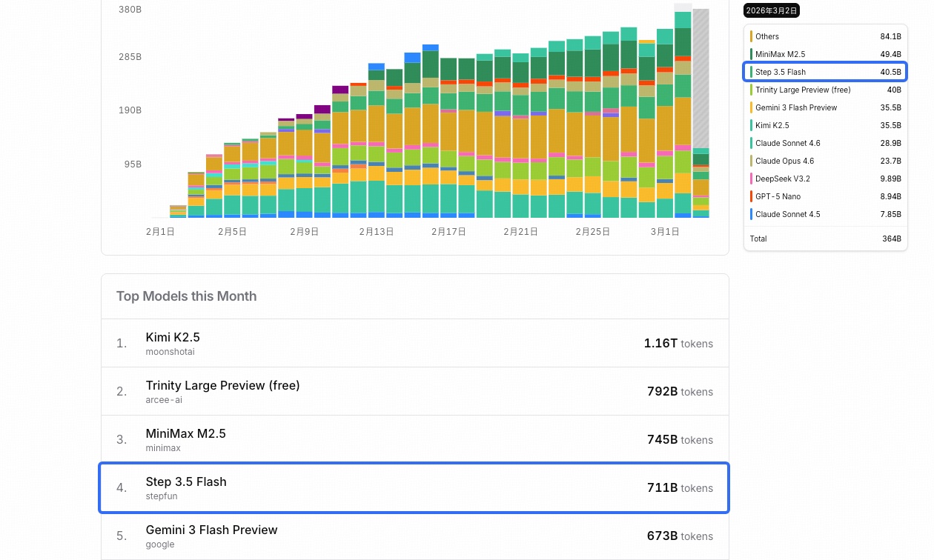934x560 pixels.
Task: Open the stepfun provider link
Action: tap(162, 496)
